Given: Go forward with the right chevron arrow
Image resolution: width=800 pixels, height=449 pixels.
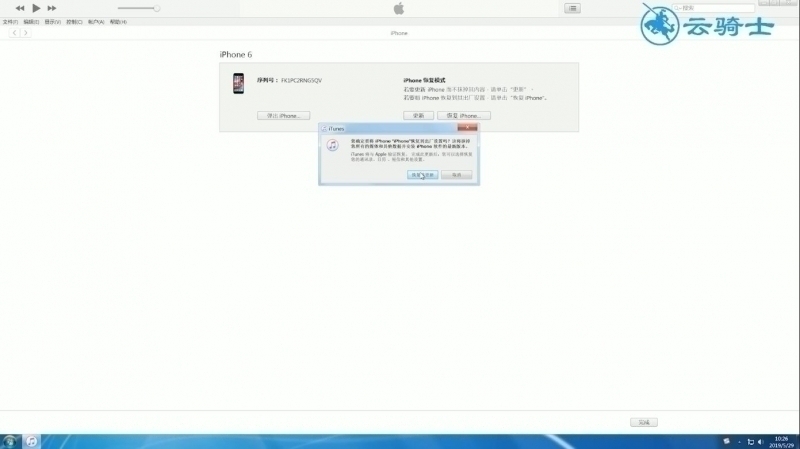Looking at the screenshot, I should pos(26,33).
